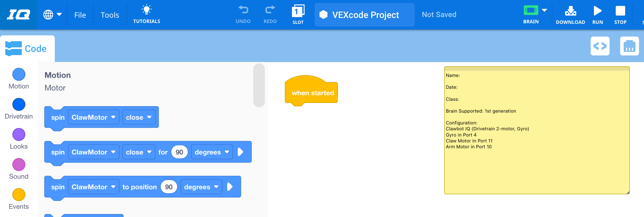This screenshot has width=644, height=217.
Task: Click the VEXcode Project name button
Action: 364,15
